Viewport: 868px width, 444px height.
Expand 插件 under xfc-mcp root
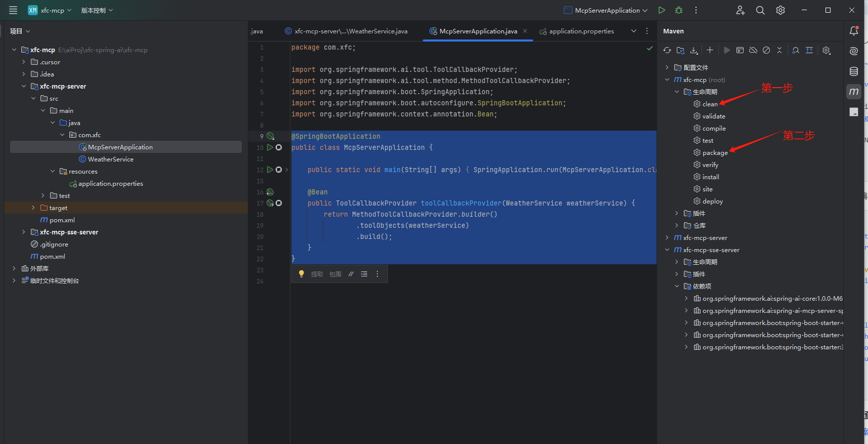click(x=677, y=213)
